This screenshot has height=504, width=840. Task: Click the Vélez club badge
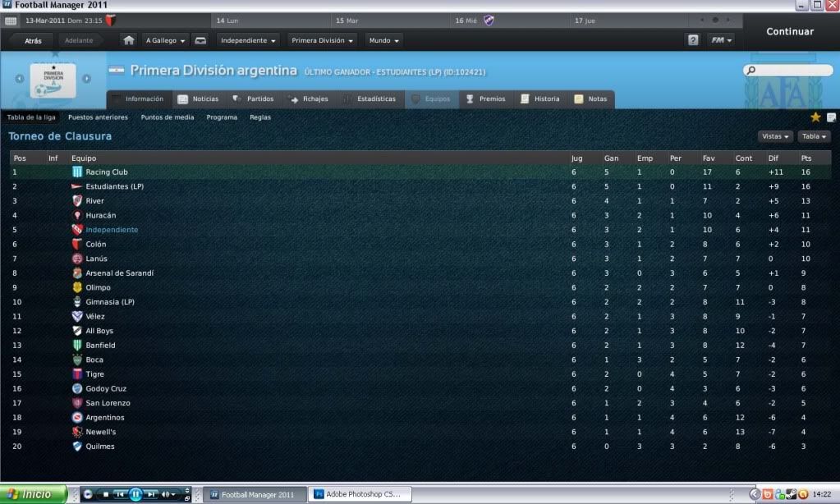coord(77,317)
